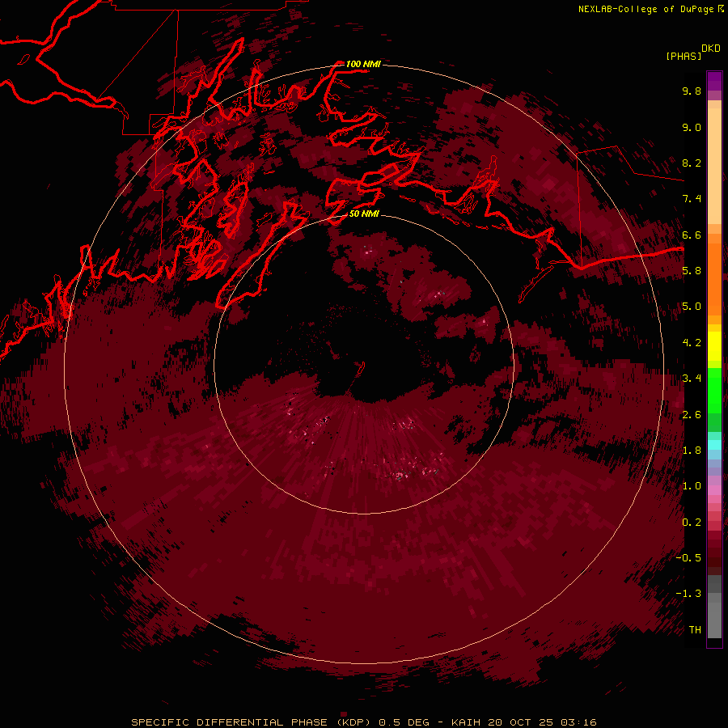Select the 4.2 legend value

click(x=692, y=343)
